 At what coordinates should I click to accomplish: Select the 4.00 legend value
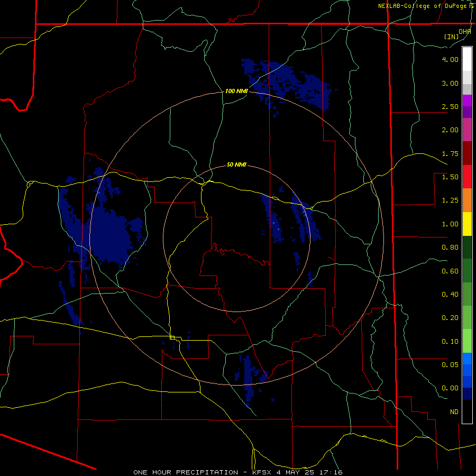tap(450, 59)
